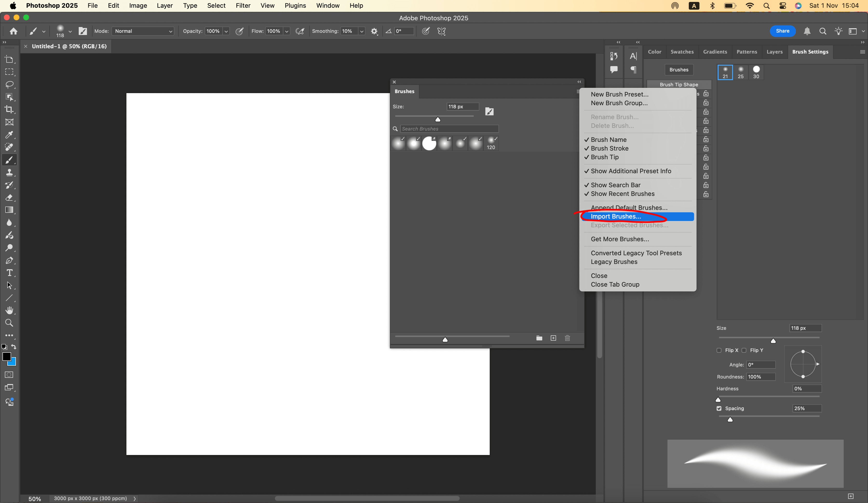
Task: Select the Horizontal Type tool
Action: pos(9,273)
